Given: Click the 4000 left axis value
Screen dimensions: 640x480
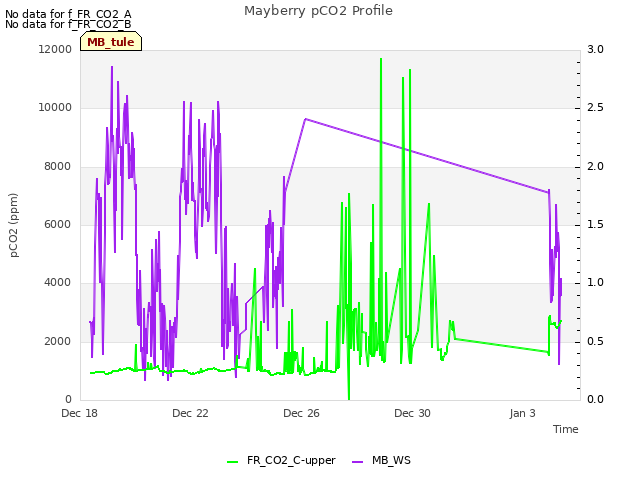Looking at the screenshot, I should [58, 282].
